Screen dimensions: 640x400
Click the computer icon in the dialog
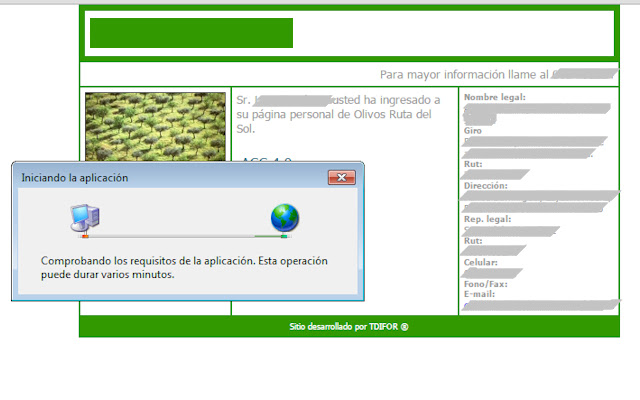[85, 218]
